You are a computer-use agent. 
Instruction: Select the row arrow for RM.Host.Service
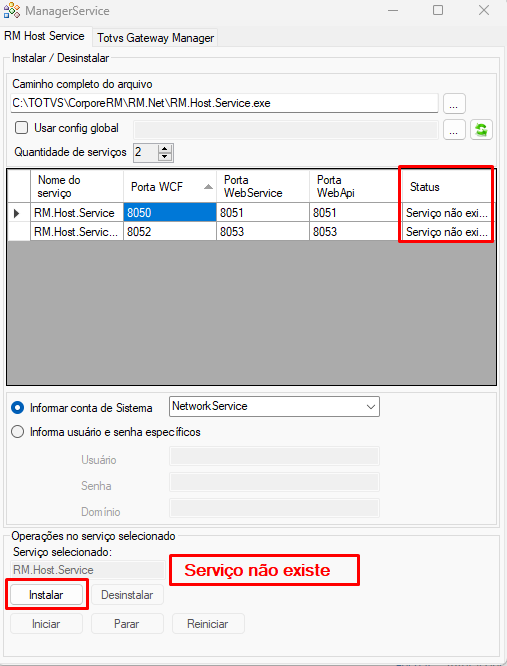(17, 213)
